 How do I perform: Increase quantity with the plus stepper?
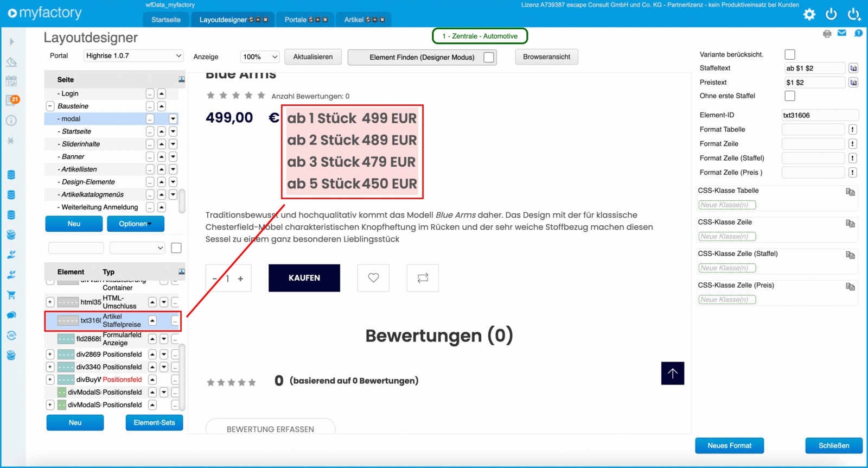click(x=240, y=279)
